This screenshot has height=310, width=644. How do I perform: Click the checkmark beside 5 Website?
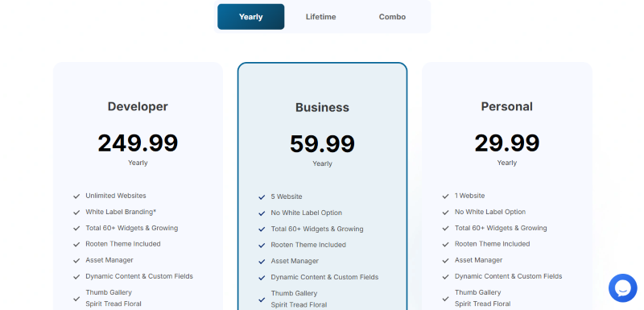(262, 197)
